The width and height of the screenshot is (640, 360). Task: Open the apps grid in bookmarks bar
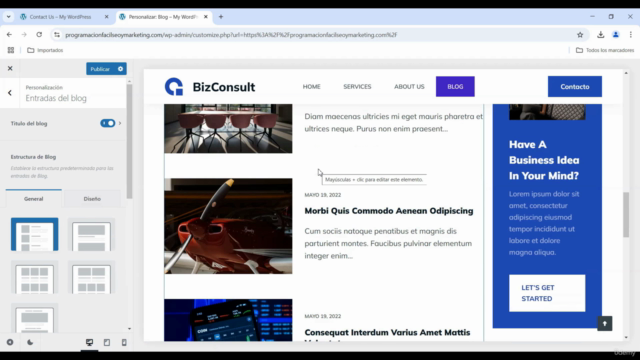coord(11,50)
